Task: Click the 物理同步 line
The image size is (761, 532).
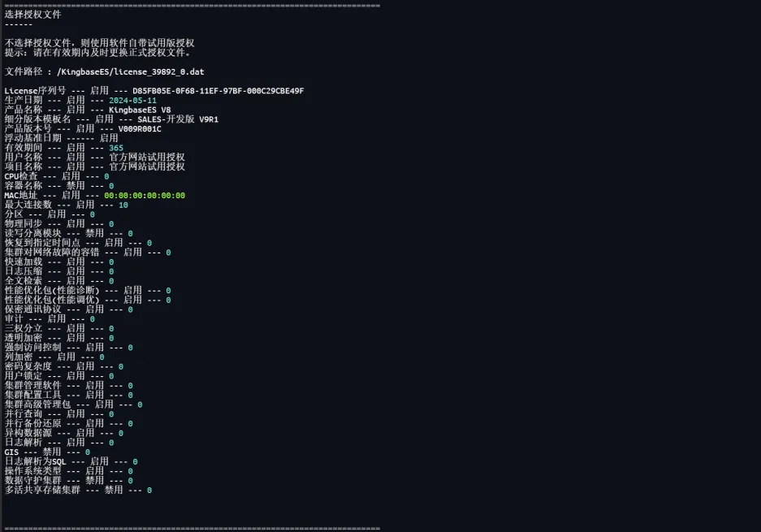Action: (x=59, y=224)
